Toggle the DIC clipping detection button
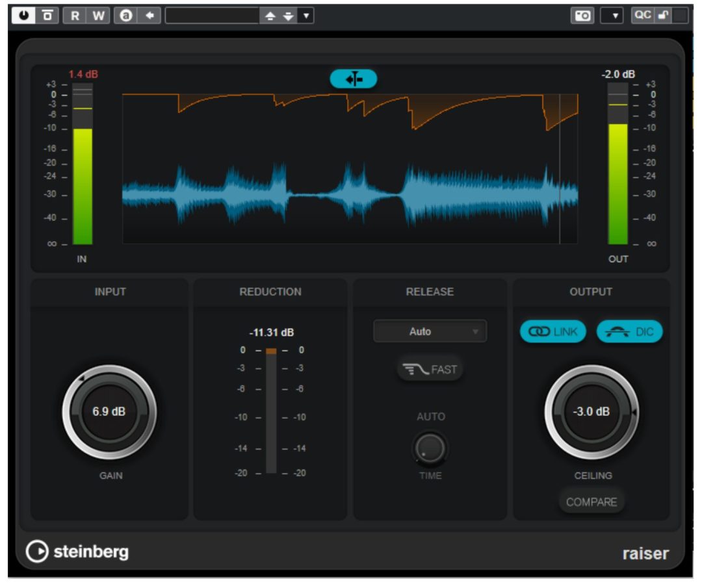Viewport: 702px width, 588px height. (629, 331)
